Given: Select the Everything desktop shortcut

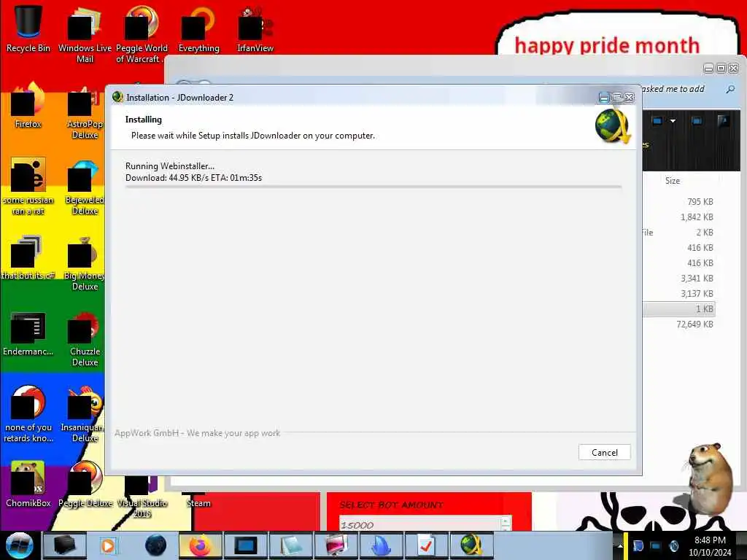Looking at the screenshot, I should [x=198, y=28].
